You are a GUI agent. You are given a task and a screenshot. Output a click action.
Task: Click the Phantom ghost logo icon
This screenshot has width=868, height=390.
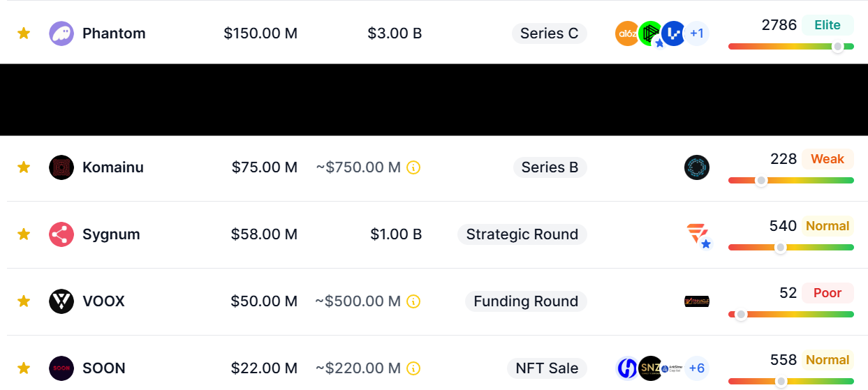click(x=61, y=33)
